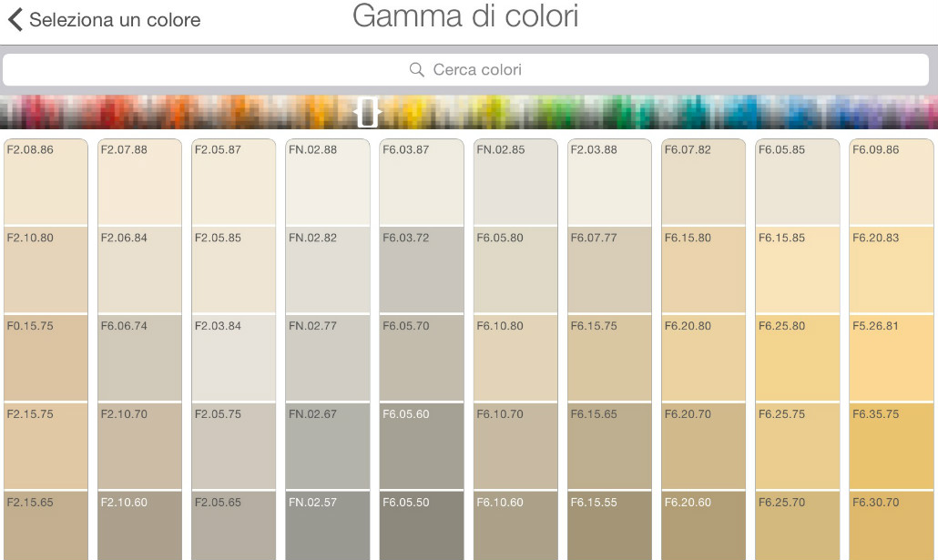Select color F2.10.60
This screenshot has width=938, height=560.
tap(140, 526)
